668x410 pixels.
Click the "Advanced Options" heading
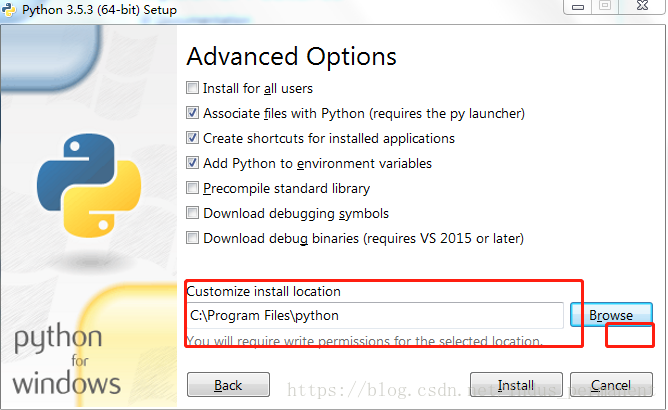[291, 56]
